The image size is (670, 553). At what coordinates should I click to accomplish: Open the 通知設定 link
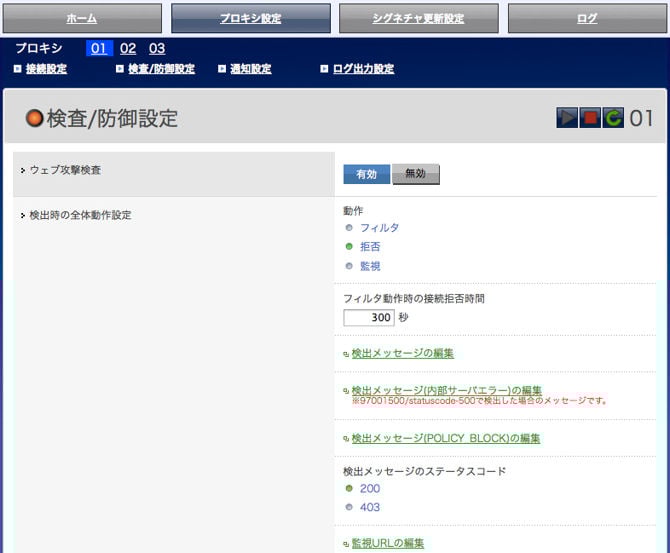(x=250, y=69)
